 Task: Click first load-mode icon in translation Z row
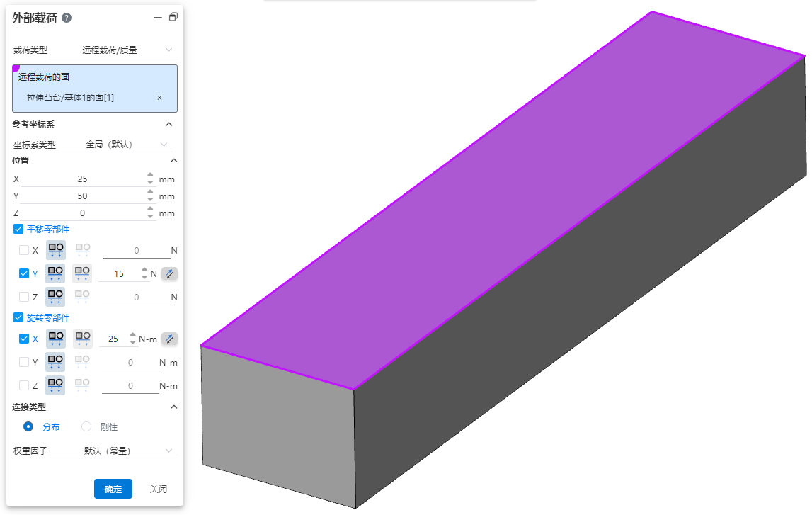click(x=55, y=297)
